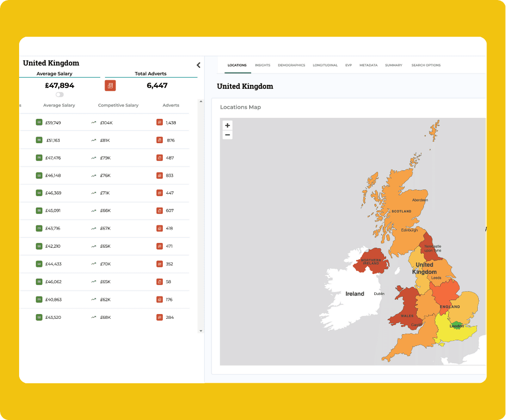This screenshot has width=506, height=420.
Task: Click the scrollbar down arrow in salary table
Action: 201,331
